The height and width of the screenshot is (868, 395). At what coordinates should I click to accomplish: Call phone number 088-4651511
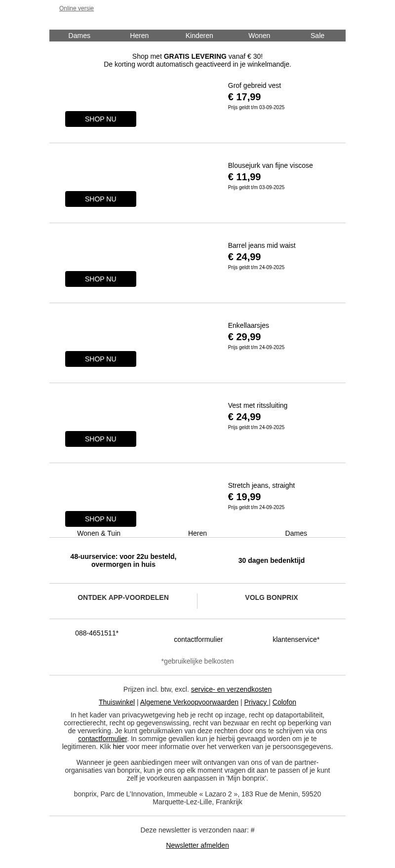pyautogui.click(x=97, y=633)
